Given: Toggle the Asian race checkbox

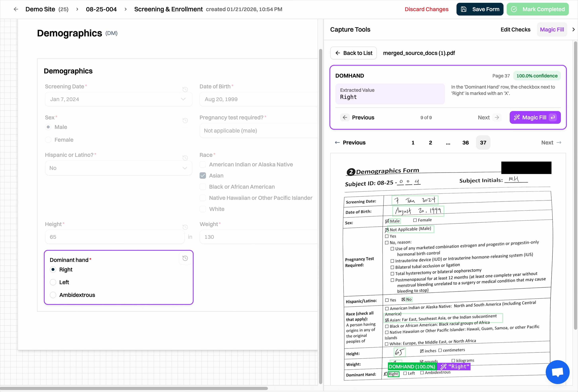Looking at the screenshot, I should 203,176.
